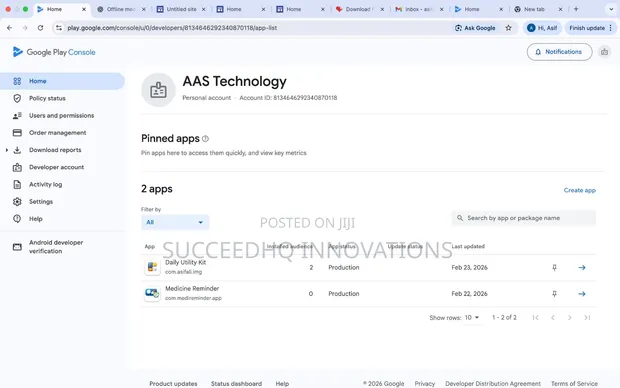Open the tab search dropdown arrow
This screenshot has height=388, width=620.
[x=611, y=9]
